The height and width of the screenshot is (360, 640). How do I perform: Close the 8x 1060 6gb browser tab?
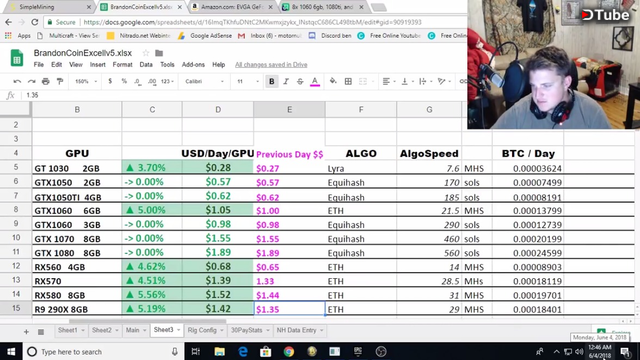pos(361,7)
